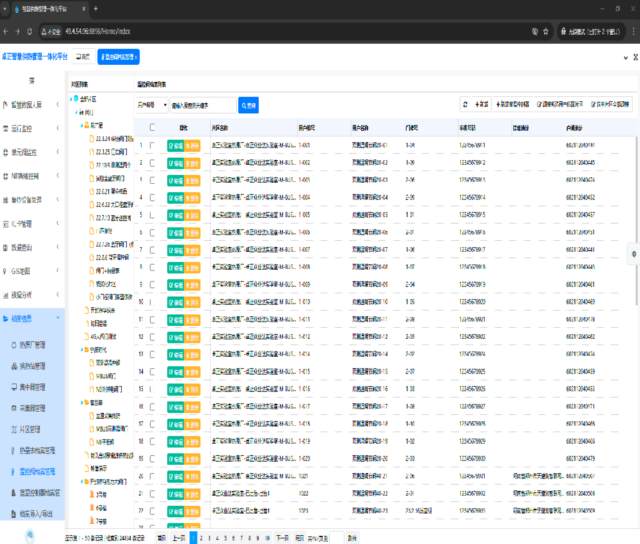Collapse the root node of the area tree
Screen dimensions: 640x544
tap(71, 99)
